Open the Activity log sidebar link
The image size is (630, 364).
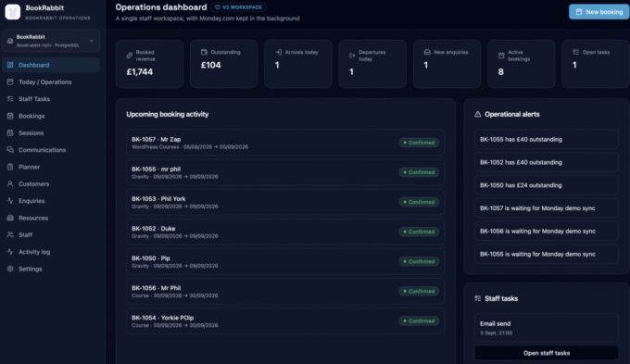click(x=51, y=252)
